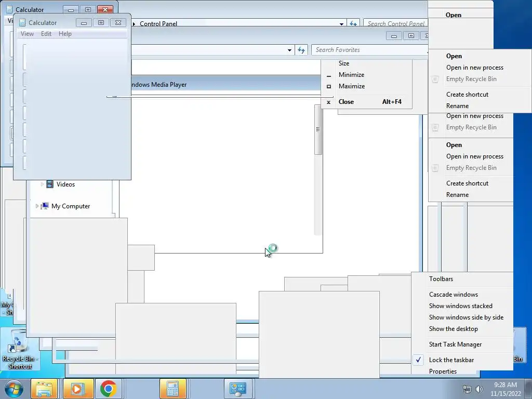This screenshot has width=532, height=399.
Task: Select the Windows Media Player list row
Action: [226, 85]
